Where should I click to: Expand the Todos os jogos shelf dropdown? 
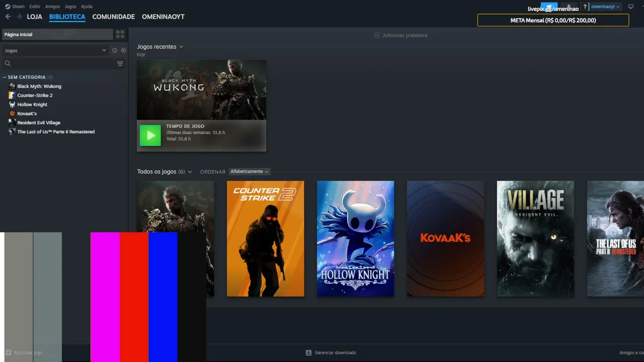pyautogui.click(x=190, y=172)
